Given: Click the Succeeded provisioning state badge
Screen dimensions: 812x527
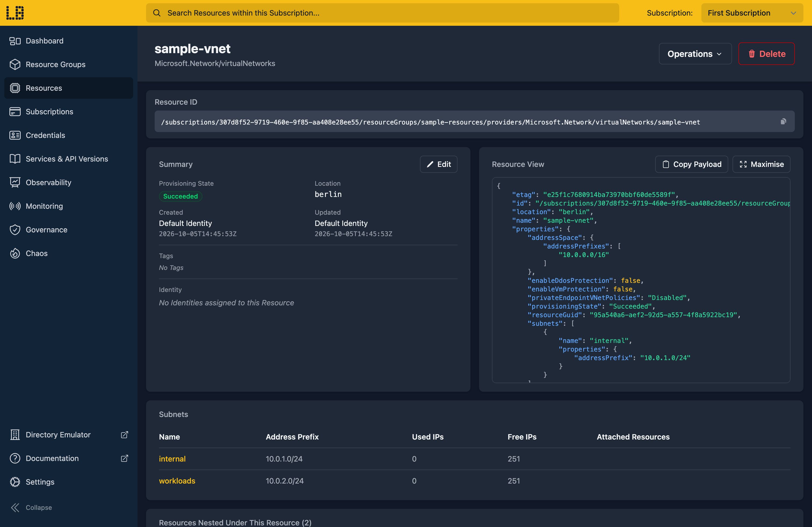Looking at the screenshot, I should tap(180, 196).
